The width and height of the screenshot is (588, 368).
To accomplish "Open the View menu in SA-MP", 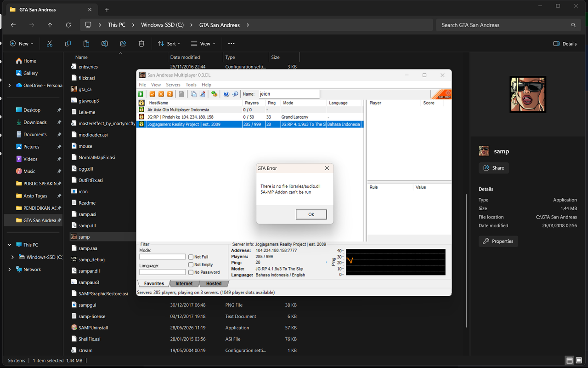I will 156,85.
